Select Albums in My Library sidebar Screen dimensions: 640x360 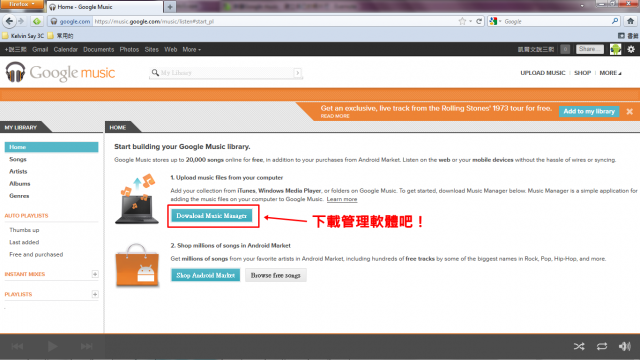tap(20, 184)
